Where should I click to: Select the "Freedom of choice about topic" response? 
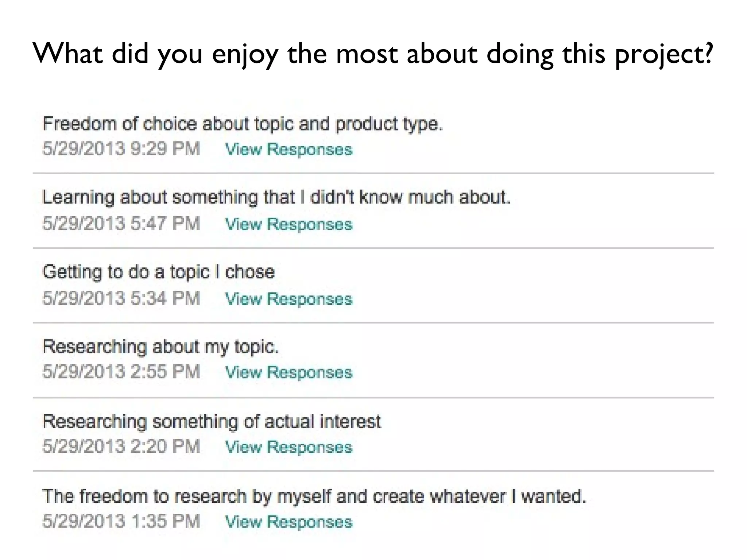pos(243,124)
